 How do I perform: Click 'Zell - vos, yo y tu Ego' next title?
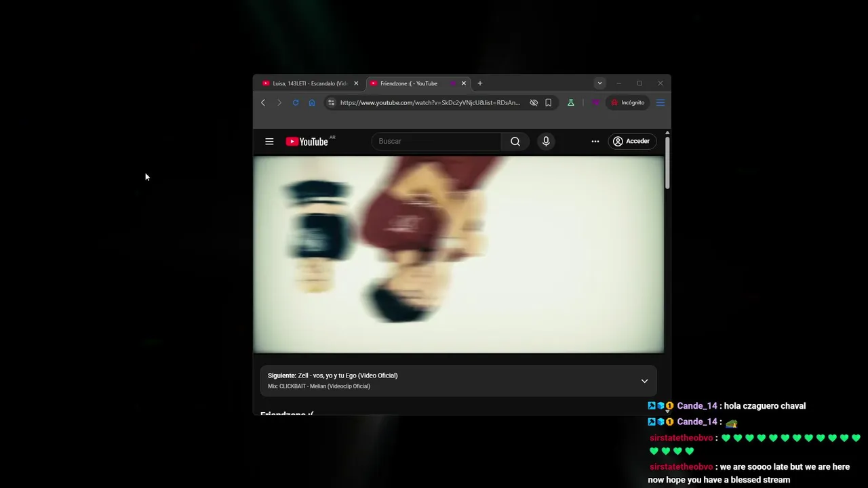click(x=348, y=375)
